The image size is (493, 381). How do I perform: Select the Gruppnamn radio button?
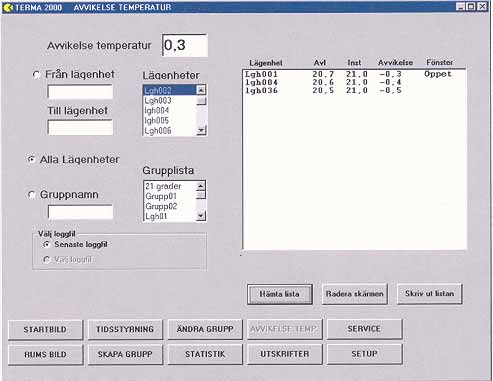tap(32, 194)
